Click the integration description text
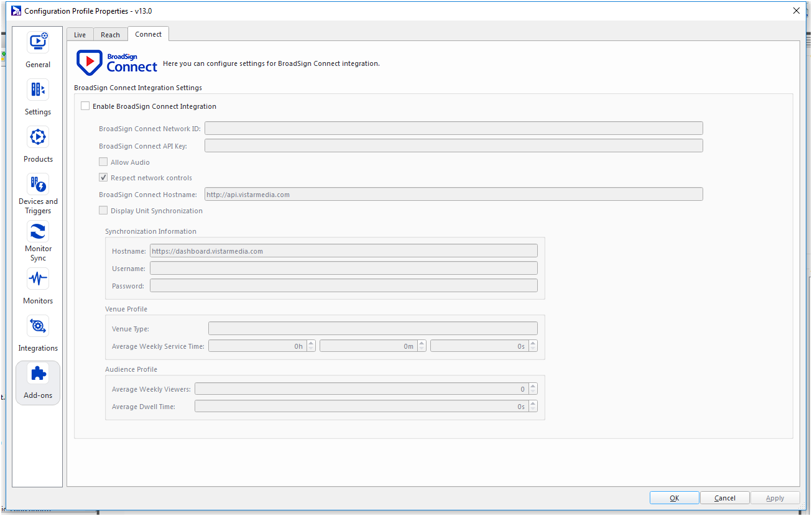 [x=271, y=63]
